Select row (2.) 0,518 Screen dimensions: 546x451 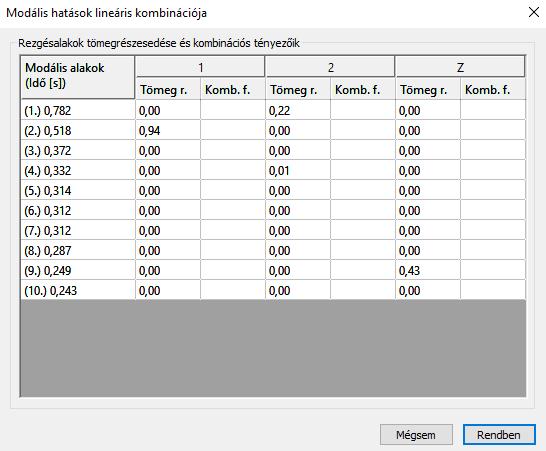(78, 131)
